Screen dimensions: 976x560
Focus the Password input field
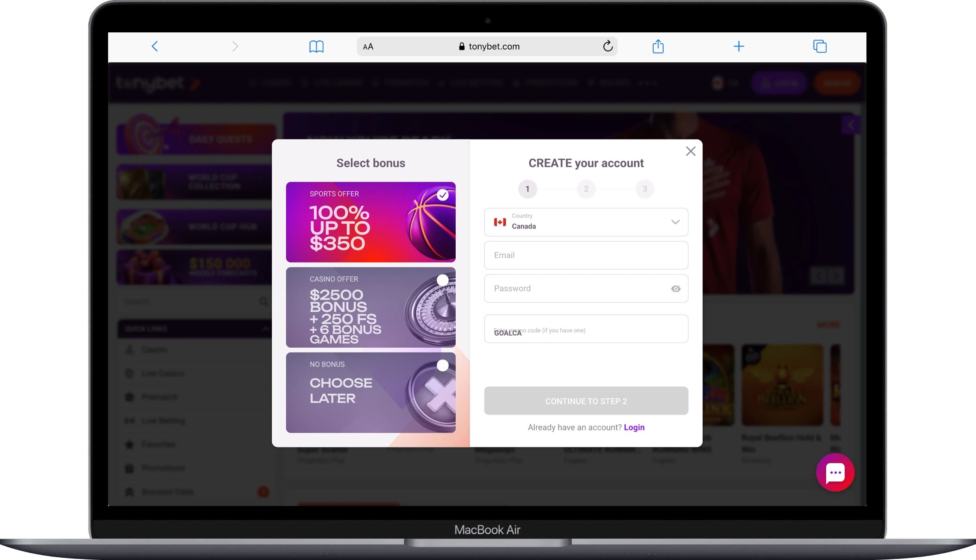[x=586, y=288]
